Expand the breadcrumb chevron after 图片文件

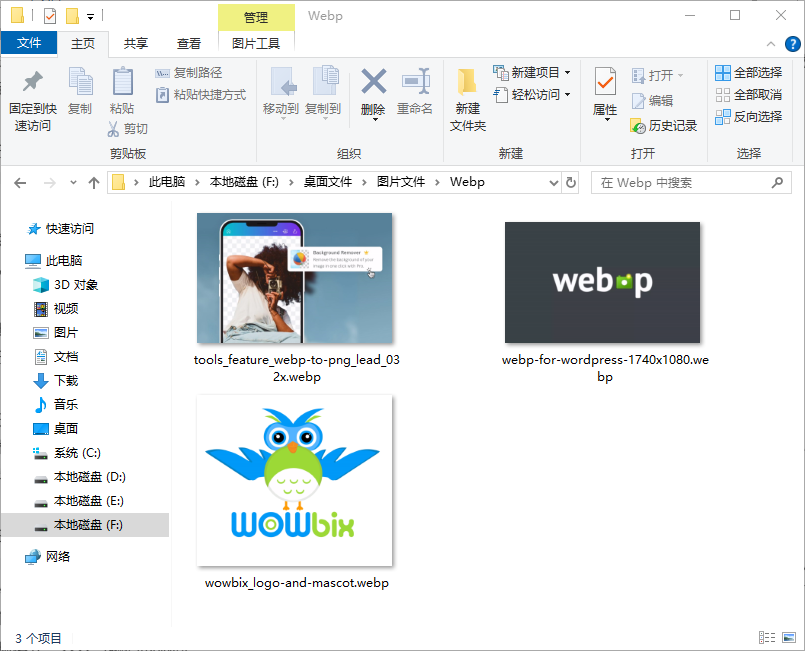pyautogui.click(x=437, y=183)
